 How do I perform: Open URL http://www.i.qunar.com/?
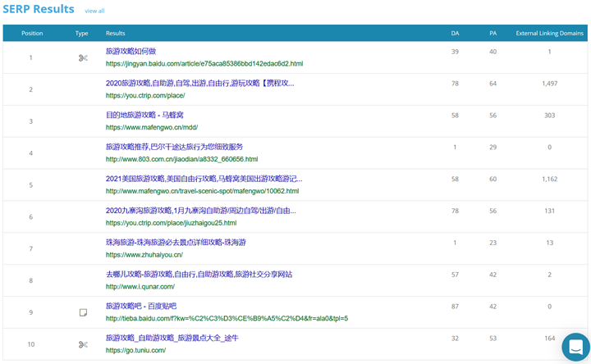(140, 287)
